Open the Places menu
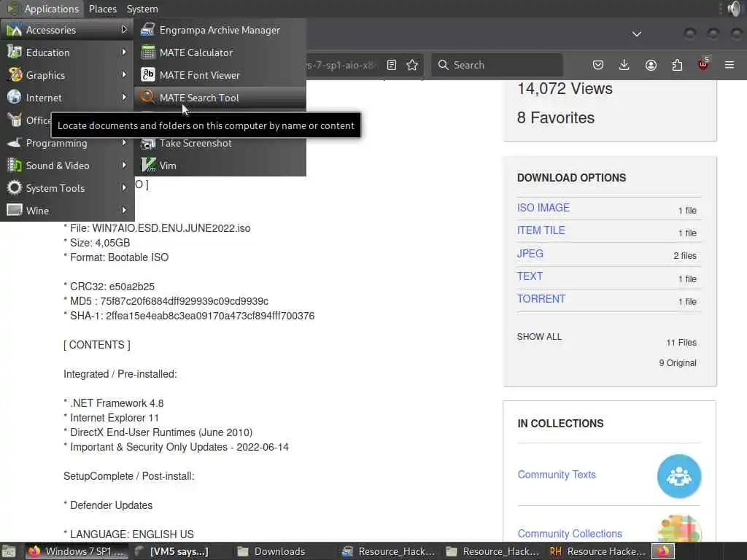747x560 pixels. click(x=102, y=9)
